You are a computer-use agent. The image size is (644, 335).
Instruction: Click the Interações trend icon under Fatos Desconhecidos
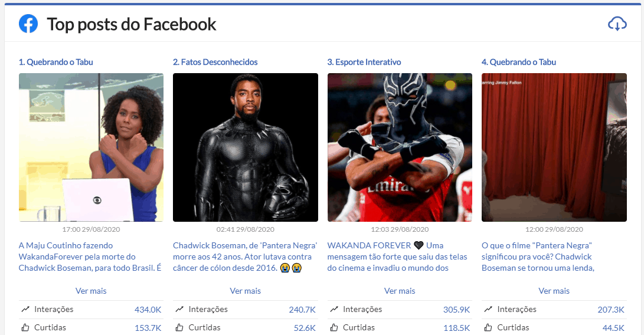(179, 309)
